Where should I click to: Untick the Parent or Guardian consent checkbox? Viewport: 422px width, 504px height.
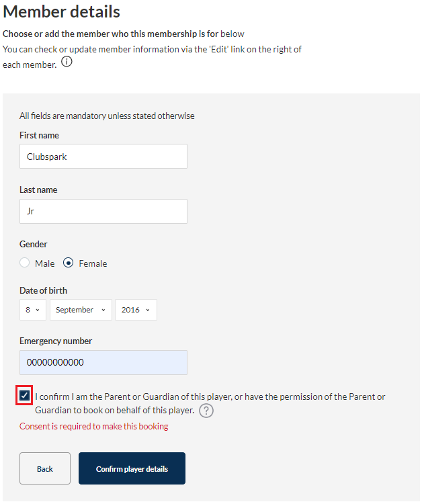25,396
